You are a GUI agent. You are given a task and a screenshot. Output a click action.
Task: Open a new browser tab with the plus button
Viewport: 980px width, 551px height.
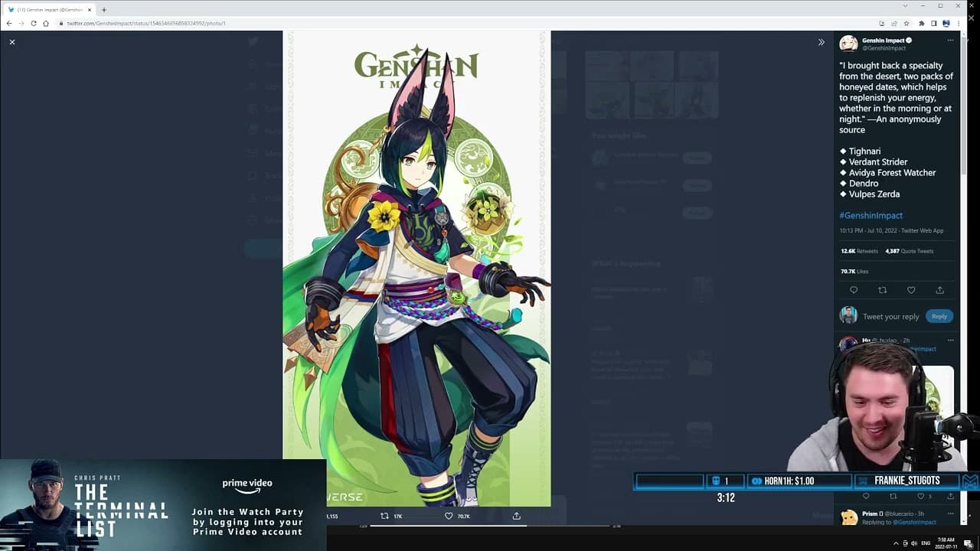[104, 10]
